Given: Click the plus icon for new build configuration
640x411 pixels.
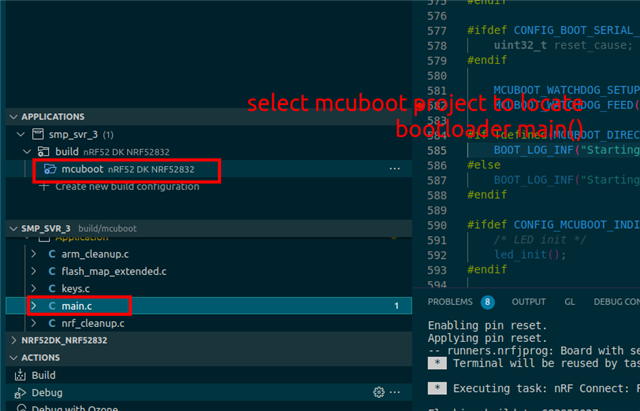Looking at the screenshot, I should tap(42, 187).
